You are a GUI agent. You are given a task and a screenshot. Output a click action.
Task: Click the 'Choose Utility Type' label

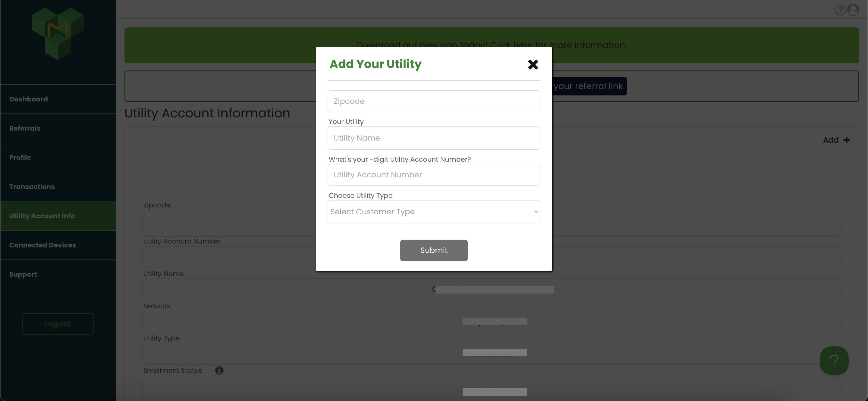(x=360, y=195)
